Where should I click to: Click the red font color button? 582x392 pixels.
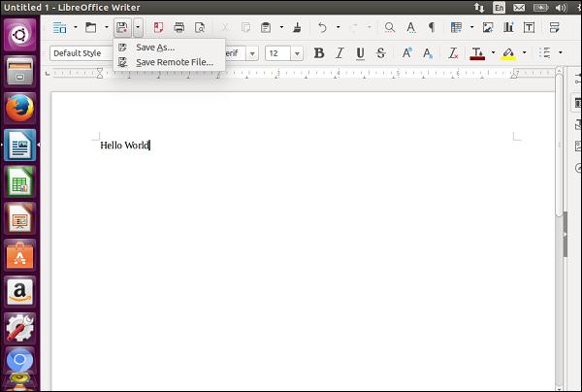(477, 52)
